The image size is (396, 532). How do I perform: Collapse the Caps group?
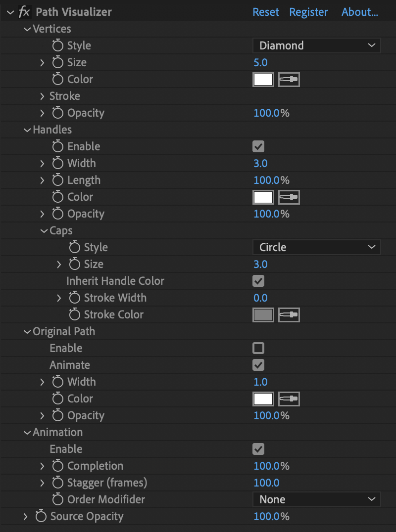[44, 231]
